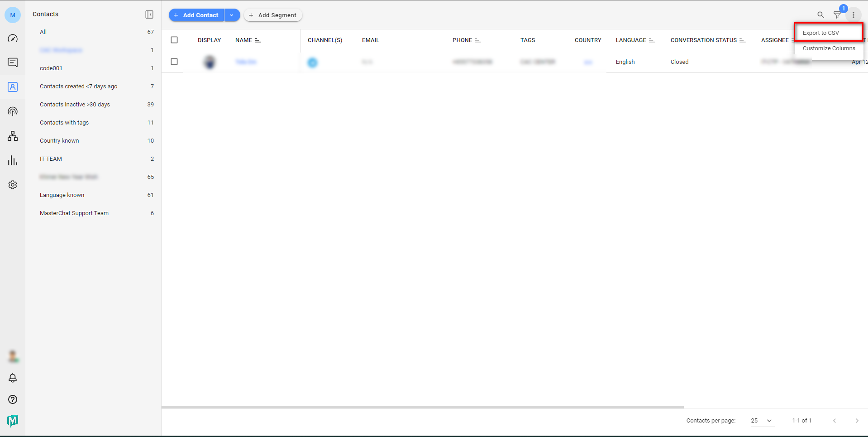The height and width of the screenshot is (437, 868).
Task: Open the Contacts module icon
Action: pyautogui.click(x=13, y=87)
